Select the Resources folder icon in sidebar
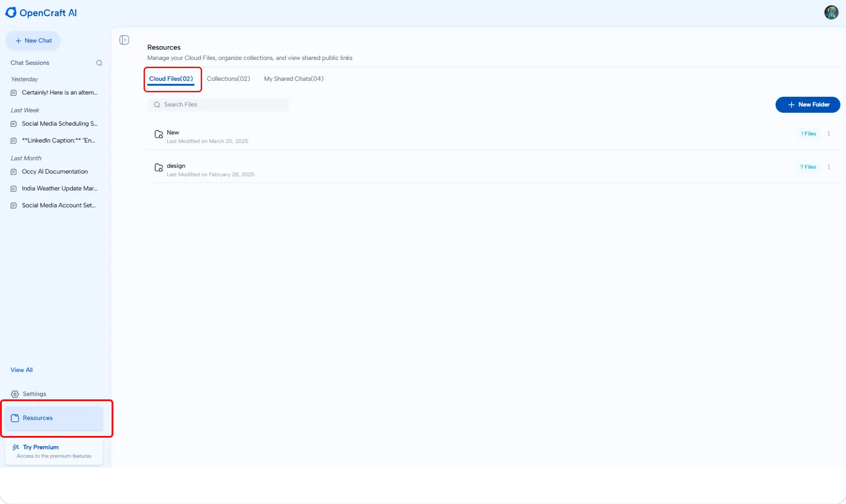Screen dimensions: 846x504 [x=15, y=418]
